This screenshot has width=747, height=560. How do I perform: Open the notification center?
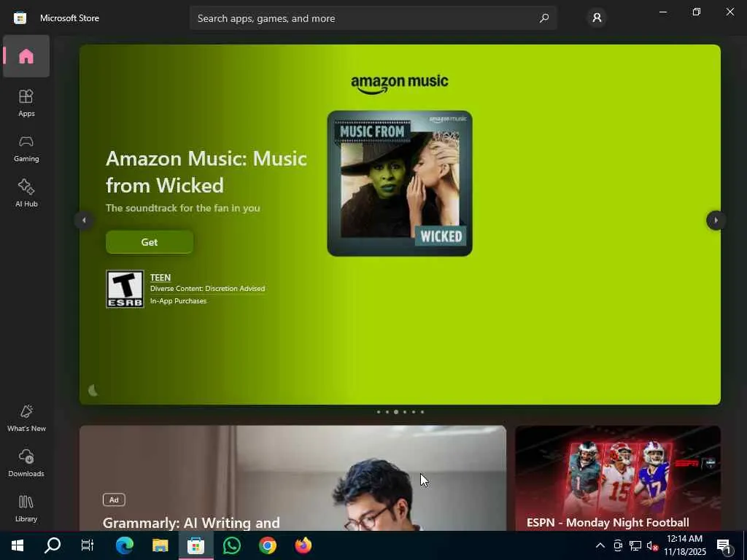tap(724, 545)
